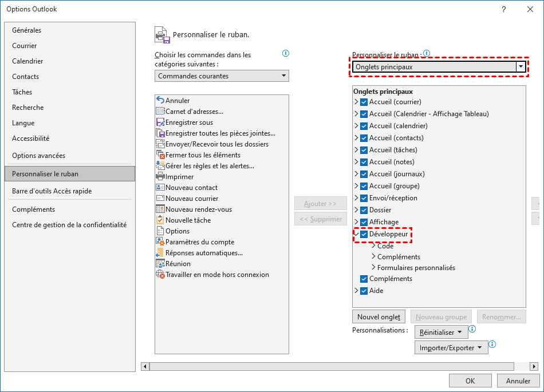Open the Réinitialiser dropdown button
The height and width of the screenshot is (392, 544).
pyautogui.click(x=441, y=332)
